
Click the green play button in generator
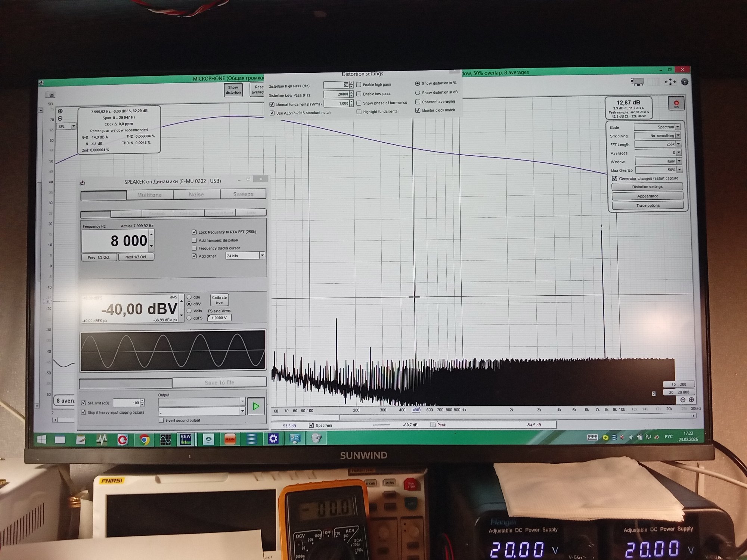(x=256, y=406)
